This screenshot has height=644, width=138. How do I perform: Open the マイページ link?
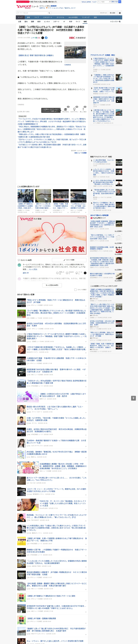click(x=103, y=13)
